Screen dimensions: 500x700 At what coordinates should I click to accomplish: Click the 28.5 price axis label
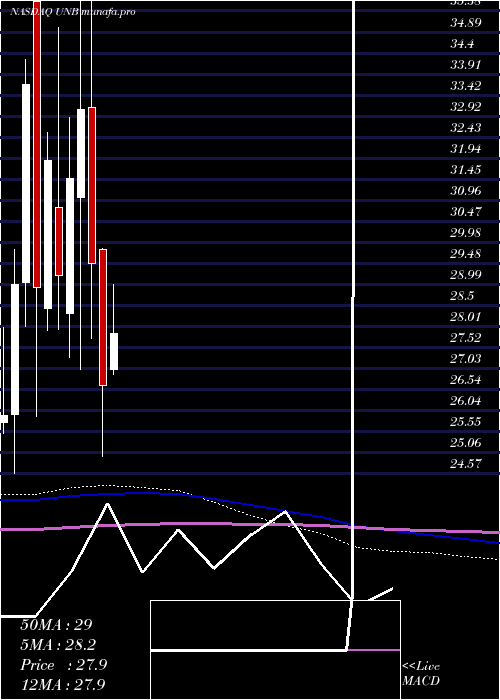[462, 296]
